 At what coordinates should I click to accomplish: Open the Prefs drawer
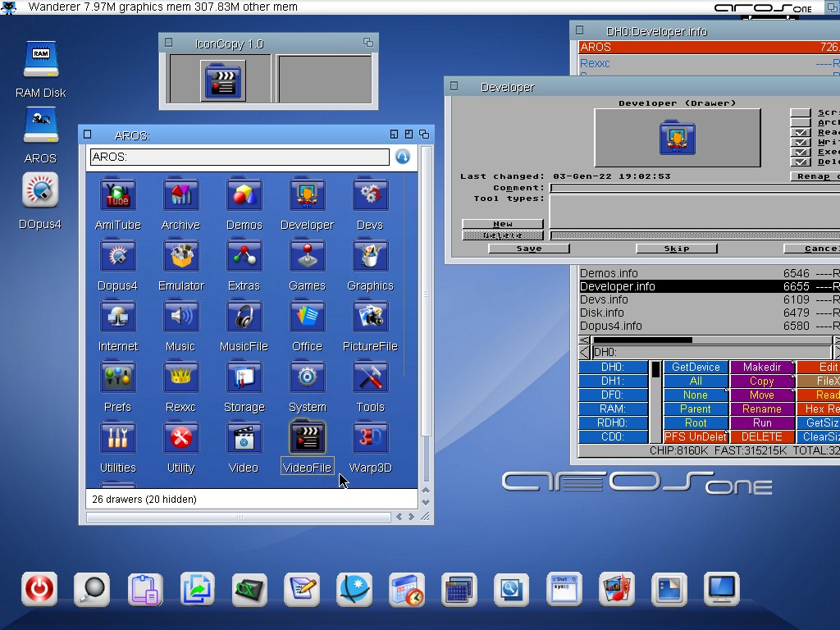click(x=117, y=378)
